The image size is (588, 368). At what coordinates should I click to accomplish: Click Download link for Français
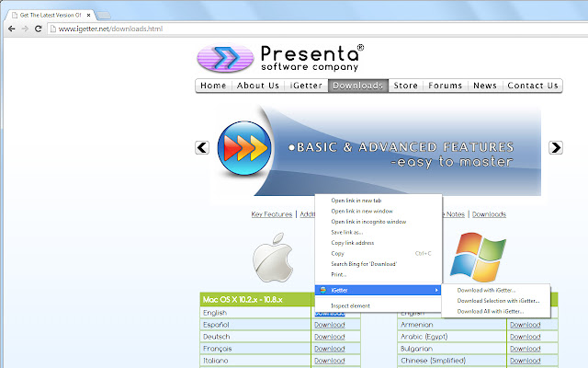329,349
